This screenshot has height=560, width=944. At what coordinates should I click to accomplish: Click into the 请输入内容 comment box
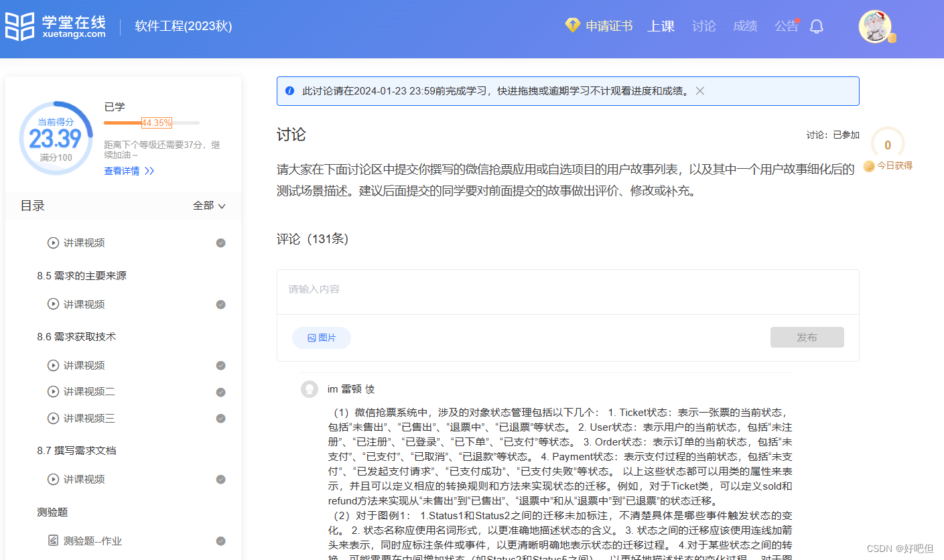[x=567, y=292]
